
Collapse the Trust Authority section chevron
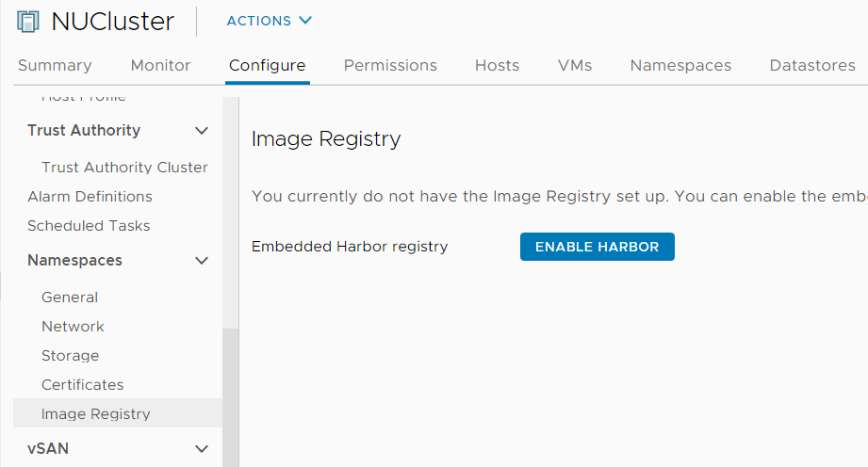click(x=202, y=131)
